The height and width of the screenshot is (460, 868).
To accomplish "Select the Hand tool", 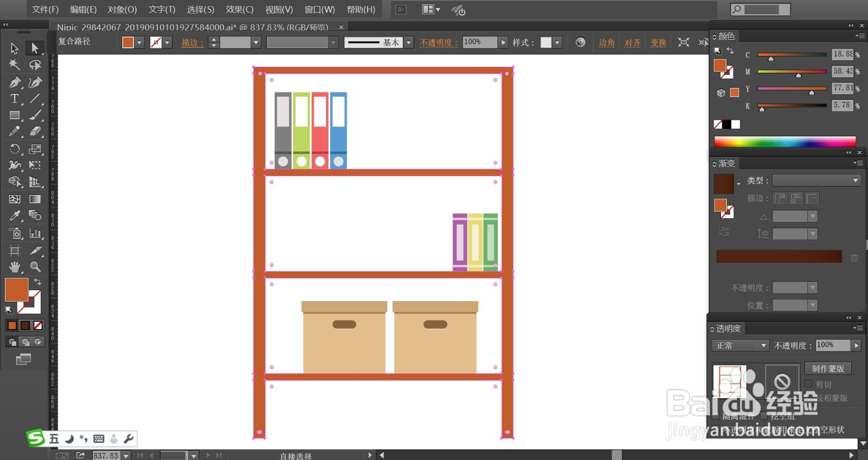I will point(15,267).
